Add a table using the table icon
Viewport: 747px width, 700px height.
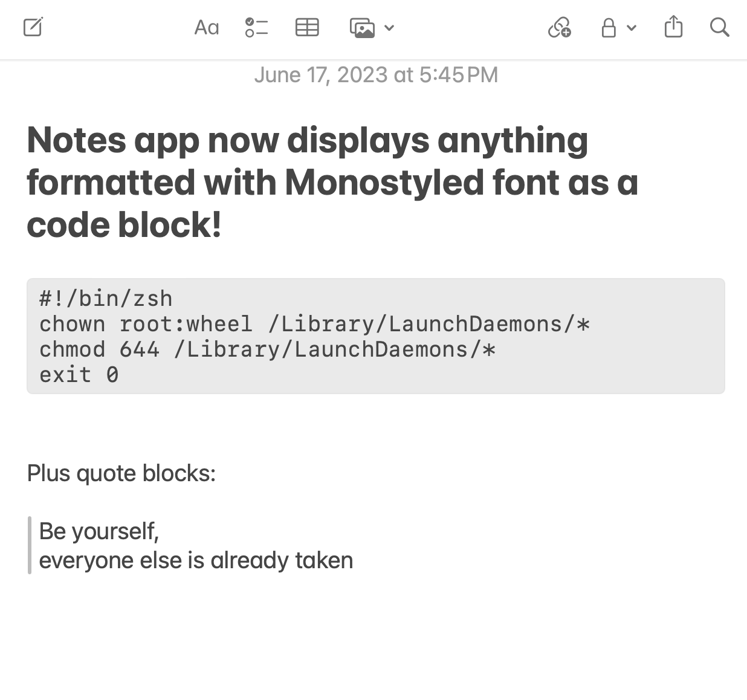[x=307, y=28]
